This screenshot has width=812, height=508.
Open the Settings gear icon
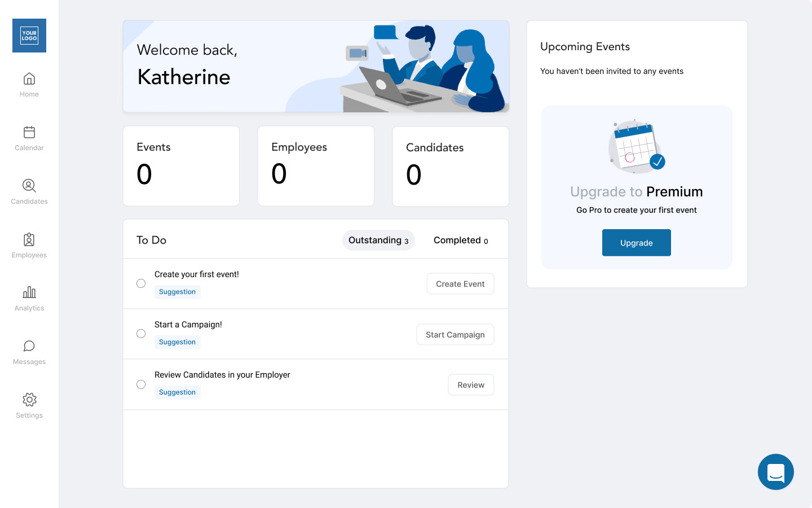pos(29,400)
